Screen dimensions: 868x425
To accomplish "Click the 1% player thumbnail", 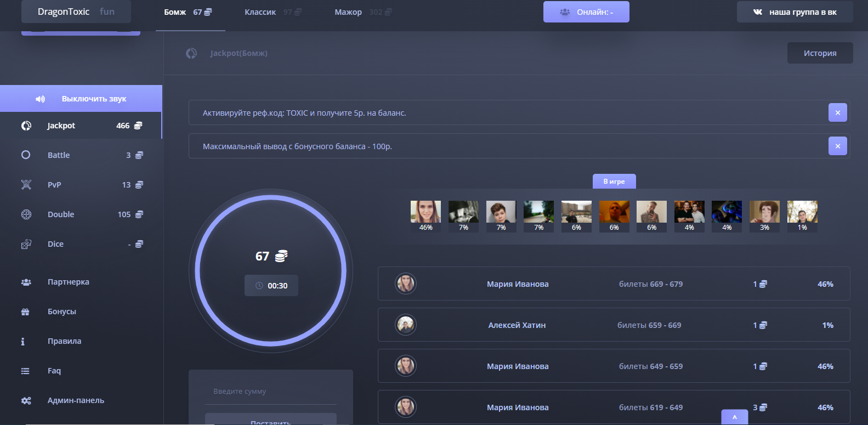I will (802, 217).
